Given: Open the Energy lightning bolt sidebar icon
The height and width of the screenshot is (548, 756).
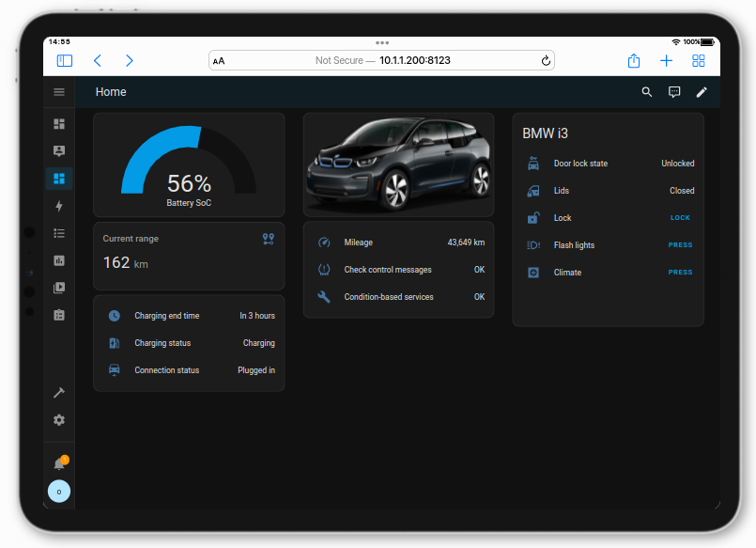Looking at the screenshot, I should (59, 206).
